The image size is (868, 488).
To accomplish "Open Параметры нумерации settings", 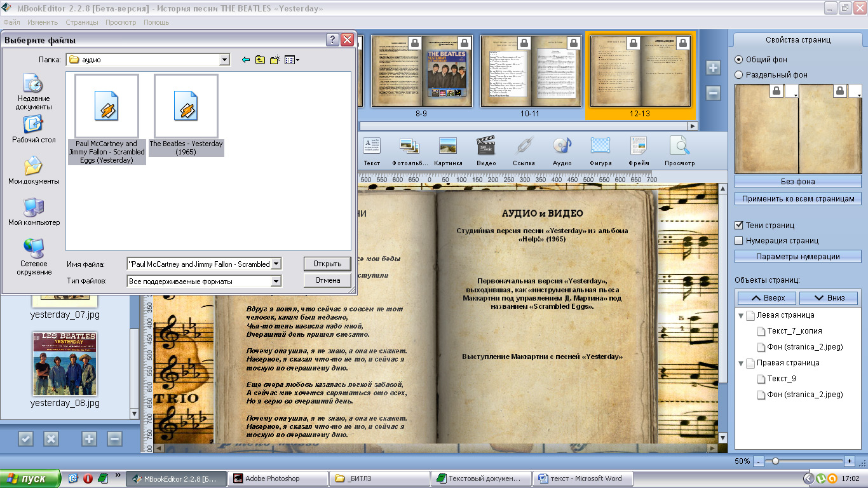I will 797,257.
